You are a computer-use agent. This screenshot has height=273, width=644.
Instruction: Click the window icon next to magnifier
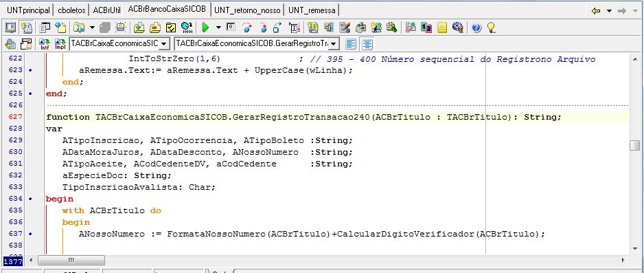click(x=26, y=43)
